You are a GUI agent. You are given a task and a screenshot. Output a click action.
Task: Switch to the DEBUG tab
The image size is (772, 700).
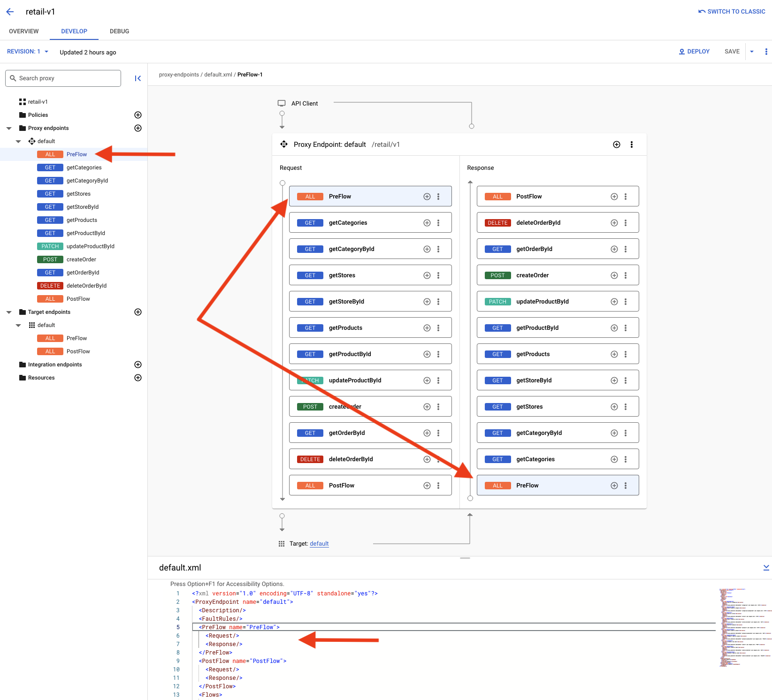point(119,31)
